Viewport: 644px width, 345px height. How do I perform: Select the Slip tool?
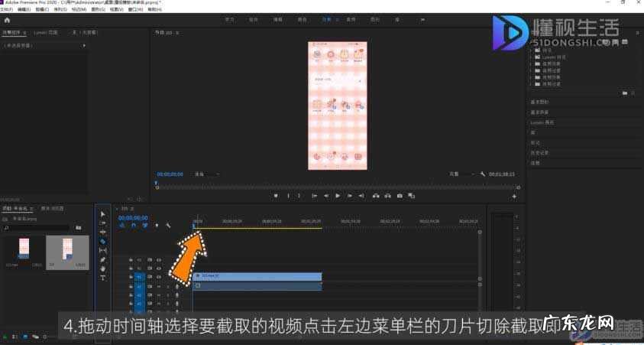tap(102, 250)
